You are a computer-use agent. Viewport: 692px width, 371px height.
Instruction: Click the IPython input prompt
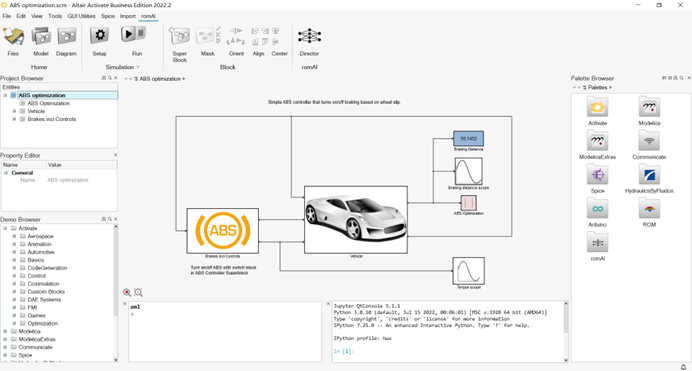[x=344, y=351]
